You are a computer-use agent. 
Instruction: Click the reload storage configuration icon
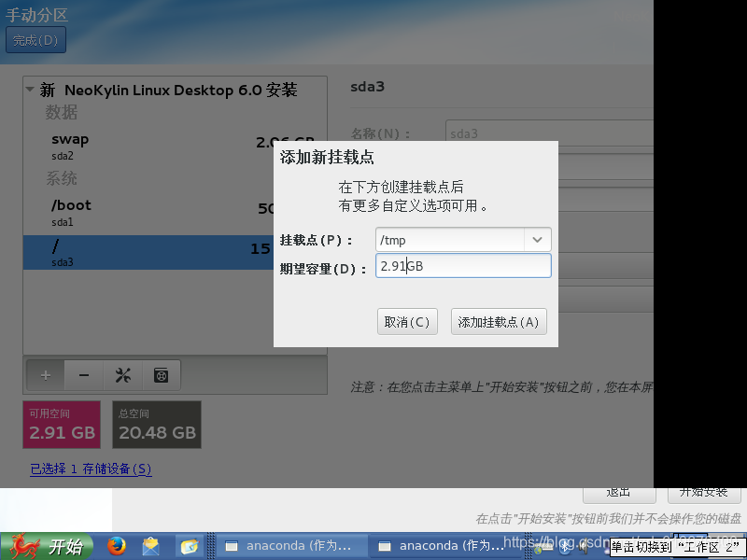tap(161, 375)
